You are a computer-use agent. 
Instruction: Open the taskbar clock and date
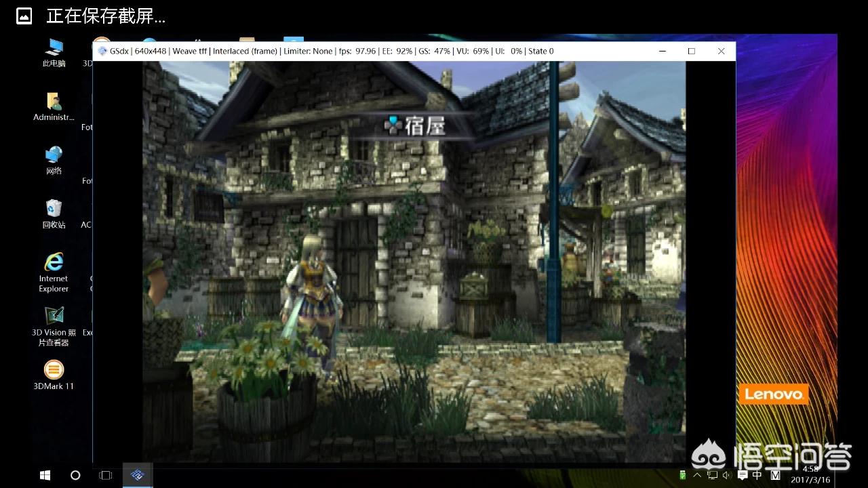pos(810,474)
